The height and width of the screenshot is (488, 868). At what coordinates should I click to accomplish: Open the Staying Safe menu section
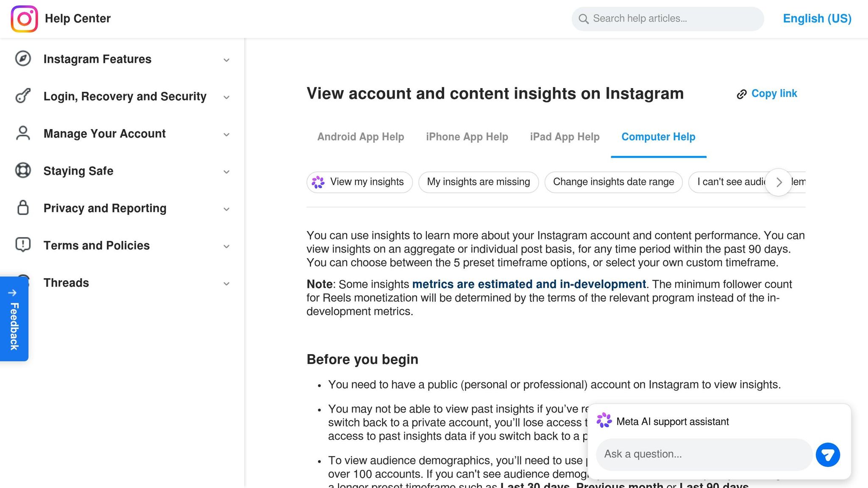pyautogui.click(x=122, y=171)
